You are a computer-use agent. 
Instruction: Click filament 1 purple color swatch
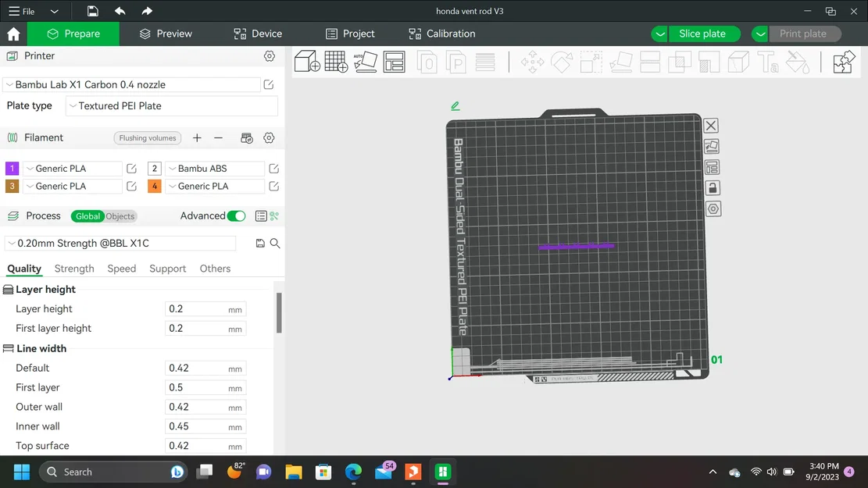[12, 168]
